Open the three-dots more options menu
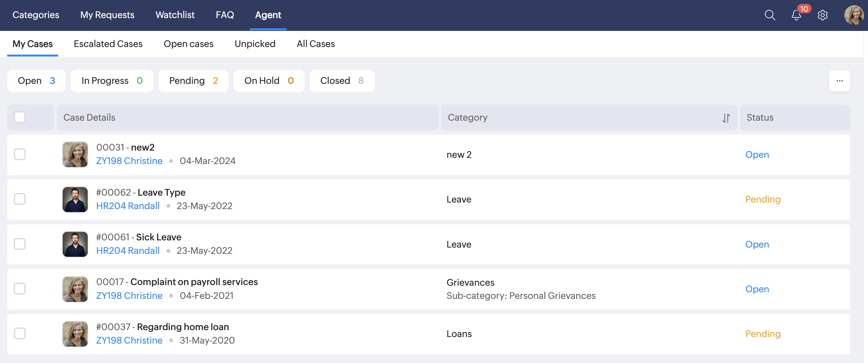Viewport: 868px width, 363px height. tap(839, 81)
